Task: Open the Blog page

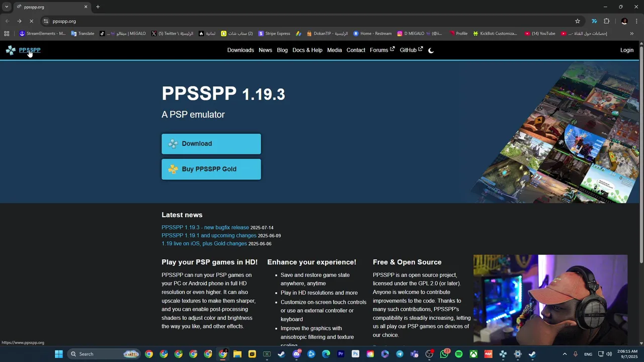Action: [282, 50]
